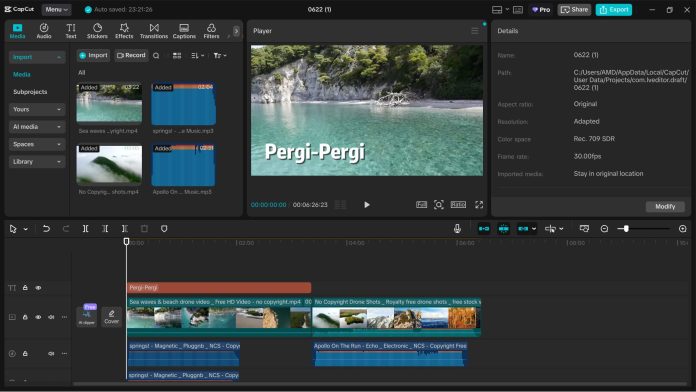This screenshot has height=392, width=696.
Task: Expand the Yours dropdown
Action: coord(37,109)
